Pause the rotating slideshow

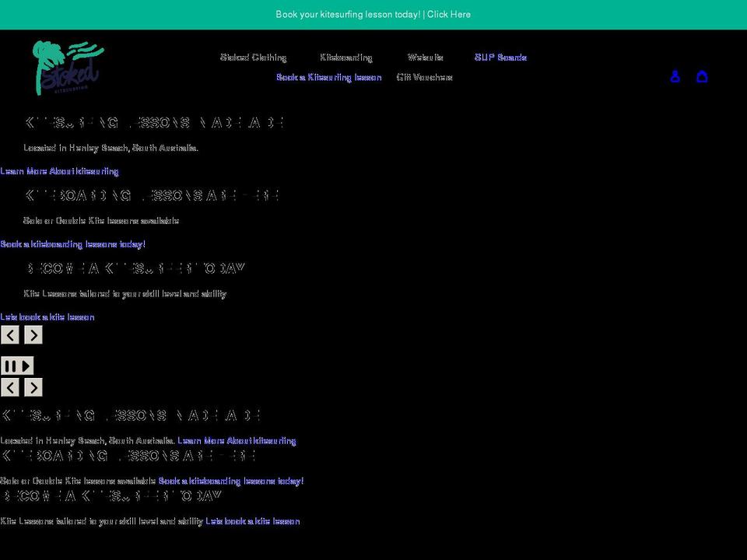pos(12,365)
